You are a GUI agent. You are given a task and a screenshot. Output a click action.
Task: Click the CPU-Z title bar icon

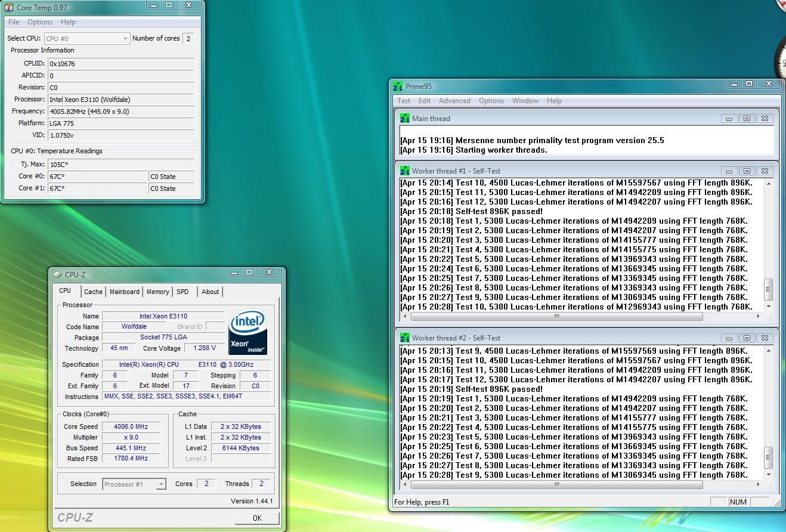click(x=57, y=275)
